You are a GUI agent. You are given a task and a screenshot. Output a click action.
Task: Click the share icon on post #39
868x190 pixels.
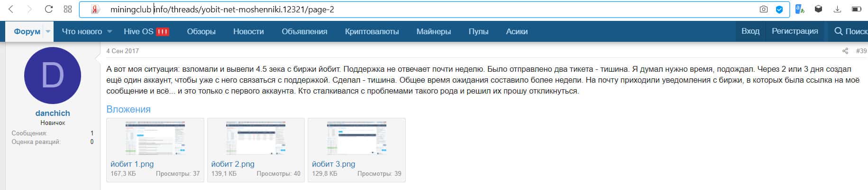(x=845, y=51)
